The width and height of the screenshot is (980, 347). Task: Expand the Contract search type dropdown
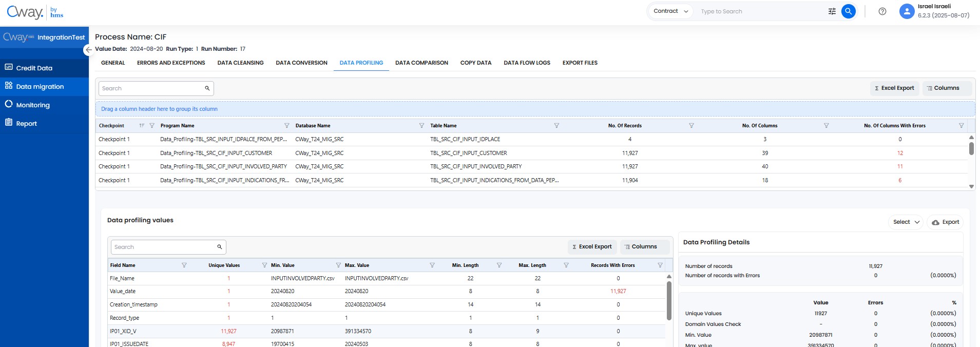coord(671,11)
